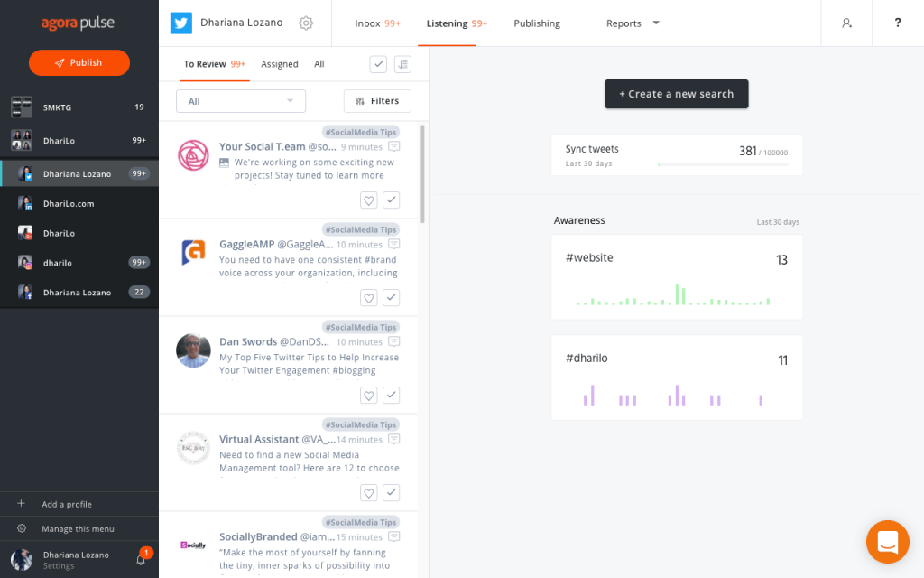This screenshot has width=924, height=578.
Task: Click the sort order icon
Action: (x=402, y=64)
